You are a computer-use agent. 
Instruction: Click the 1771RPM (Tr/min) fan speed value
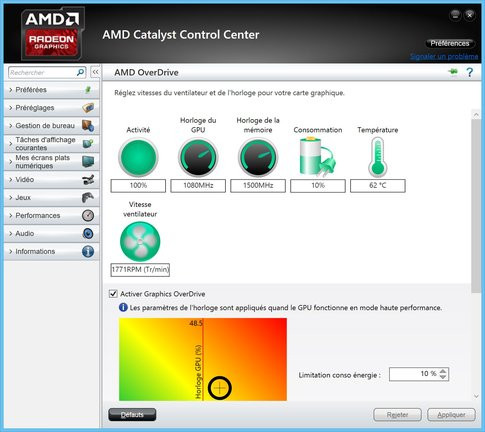tap(140, 270)
